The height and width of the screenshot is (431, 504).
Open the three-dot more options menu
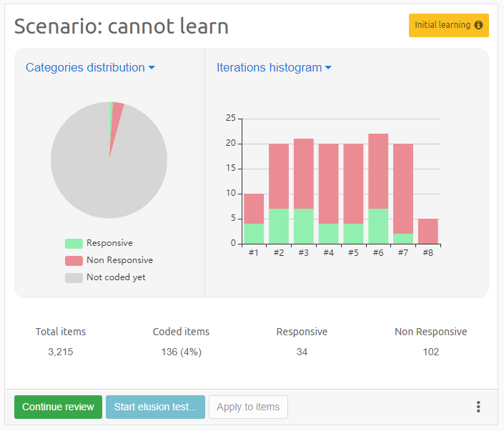[x=478, y=407]
